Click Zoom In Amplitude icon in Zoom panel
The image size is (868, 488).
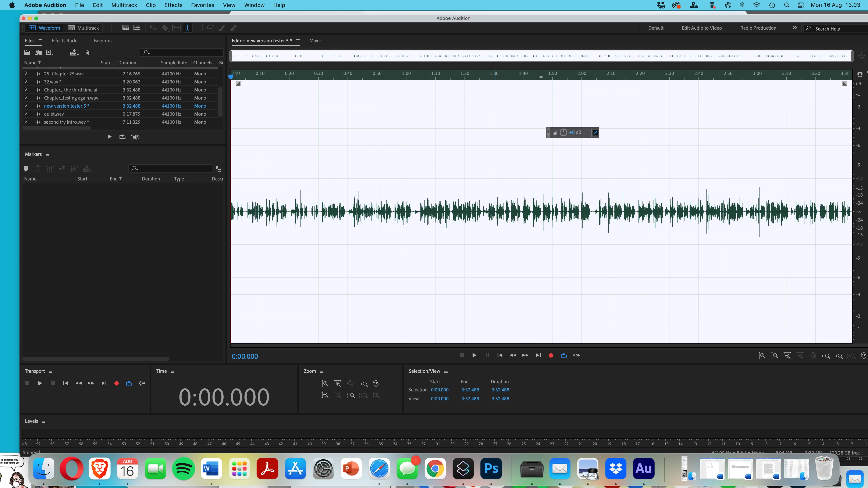(x=324, y=384)
